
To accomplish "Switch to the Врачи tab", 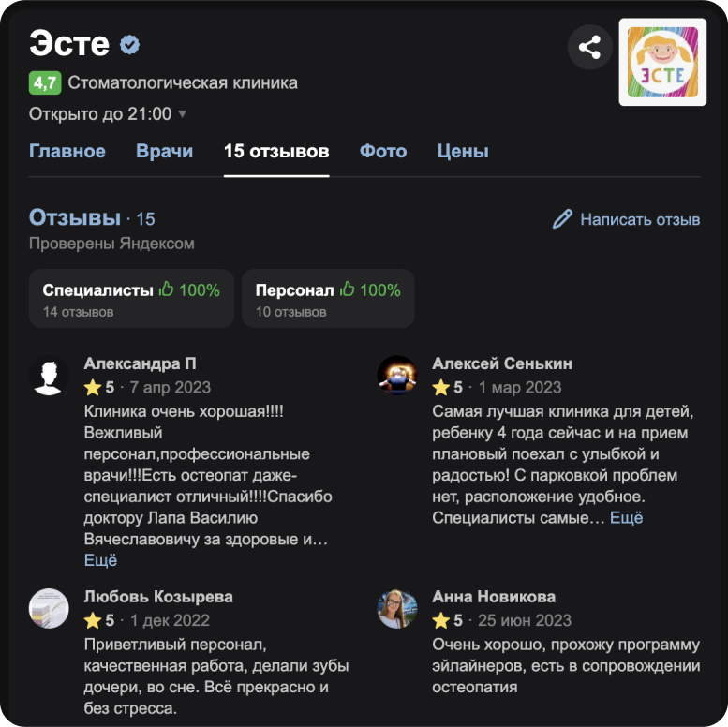I will click(x=164, y=152).
